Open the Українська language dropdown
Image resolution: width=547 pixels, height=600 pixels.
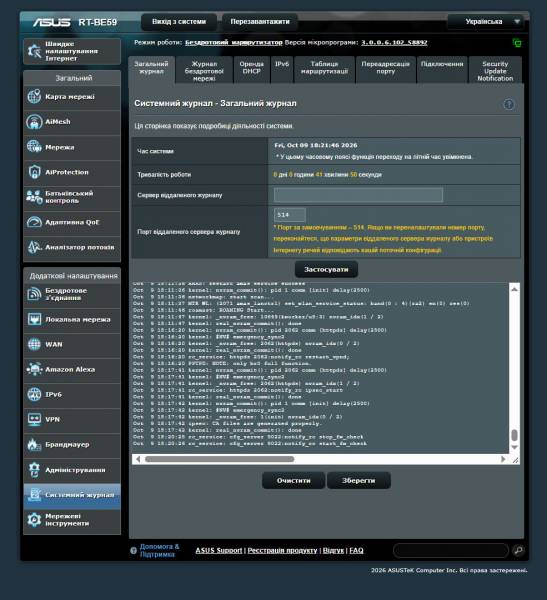pyautogui.click(x=488, y=22)
